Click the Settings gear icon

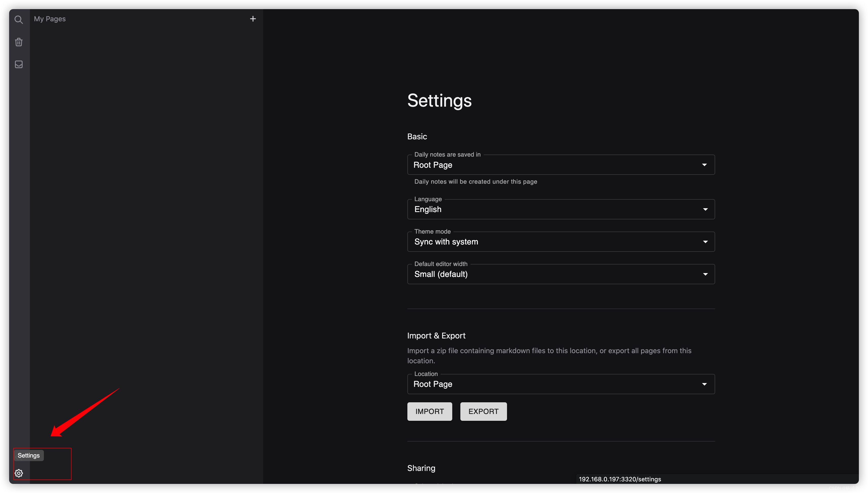(x=19, y=473)
